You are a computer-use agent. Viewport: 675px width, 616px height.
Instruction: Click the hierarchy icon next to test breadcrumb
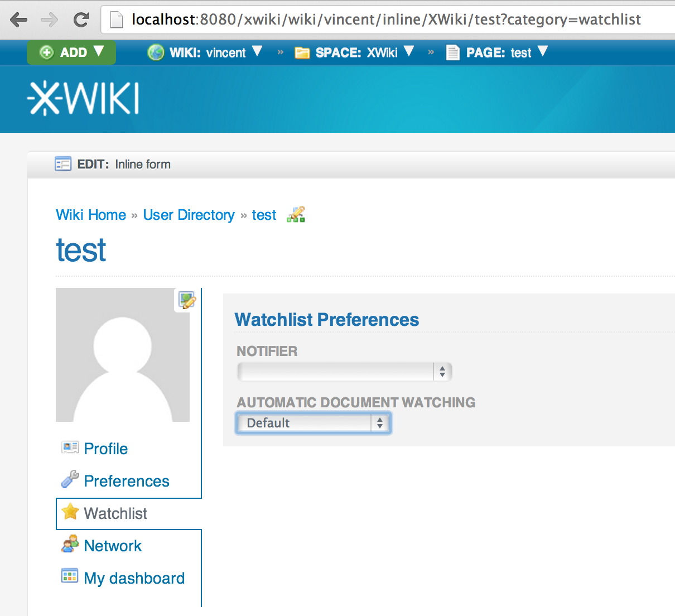(x=296, y=215)
